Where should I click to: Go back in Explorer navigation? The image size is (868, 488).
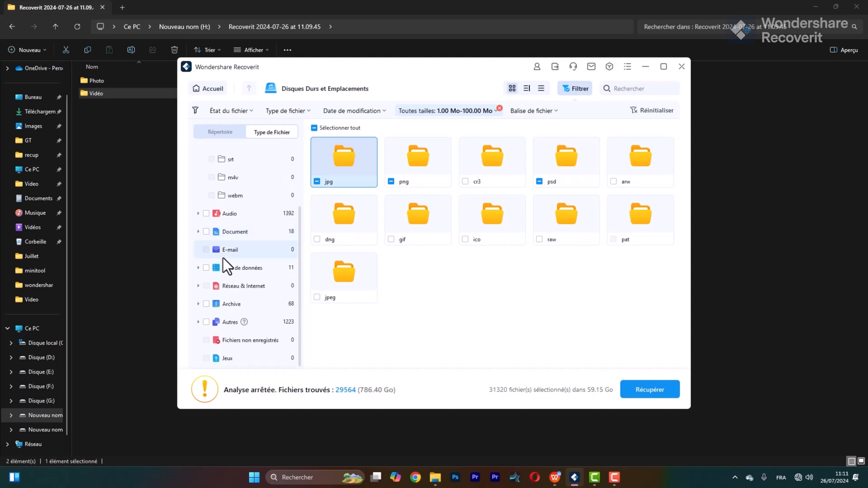pos(12,27)
